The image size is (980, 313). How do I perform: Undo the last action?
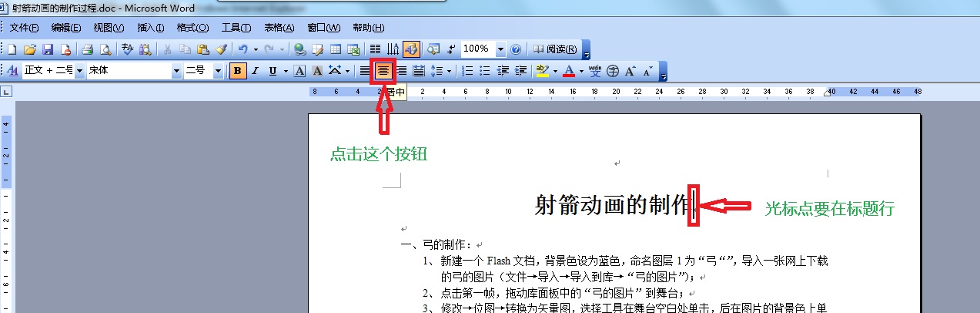tap(242, 49)
